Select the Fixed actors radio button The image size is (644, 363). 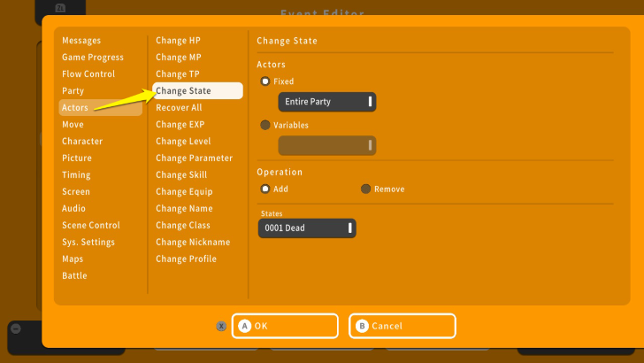265,81
